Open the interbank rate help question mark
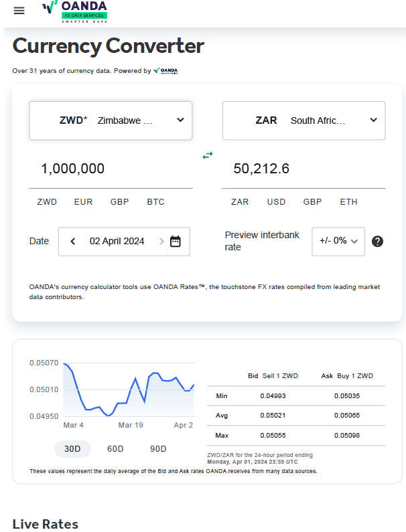Viewport: 406px width, 532px height. [377, 241]
